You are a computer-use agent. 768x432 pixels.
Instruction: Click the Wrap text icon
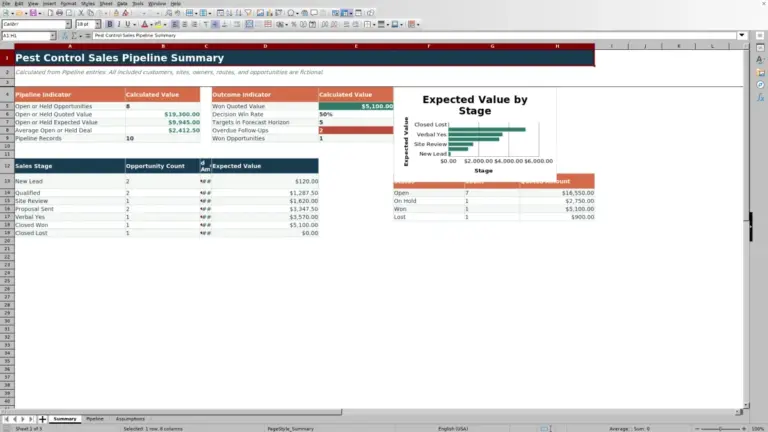coord(237,24)
